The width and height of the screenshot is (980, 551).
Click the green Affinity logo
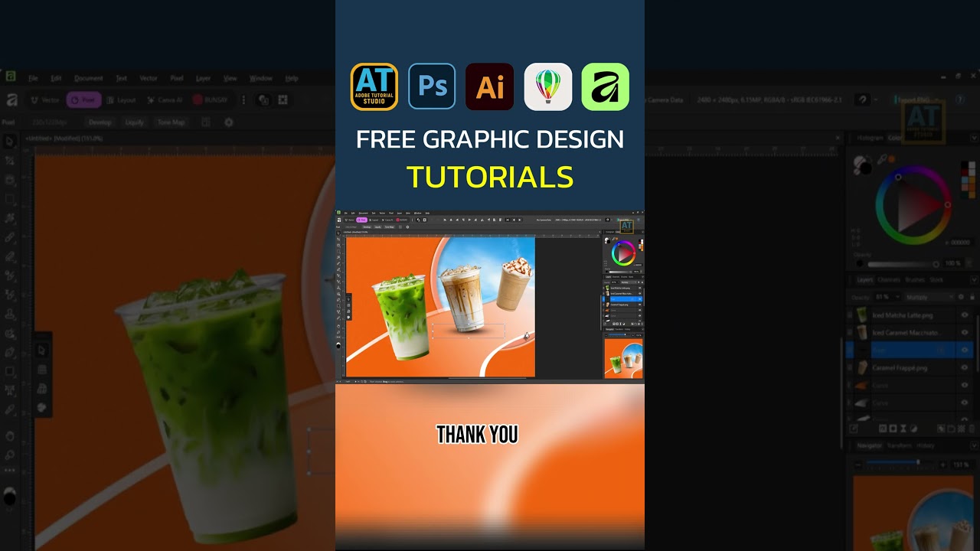pos(606,86)
